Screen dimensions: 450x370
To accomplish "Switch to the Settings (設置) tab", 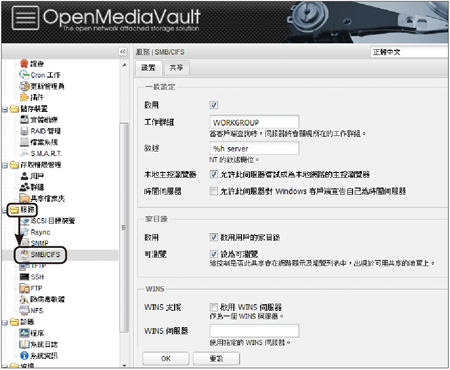I will pyautogui.click(x=148, y=68).
